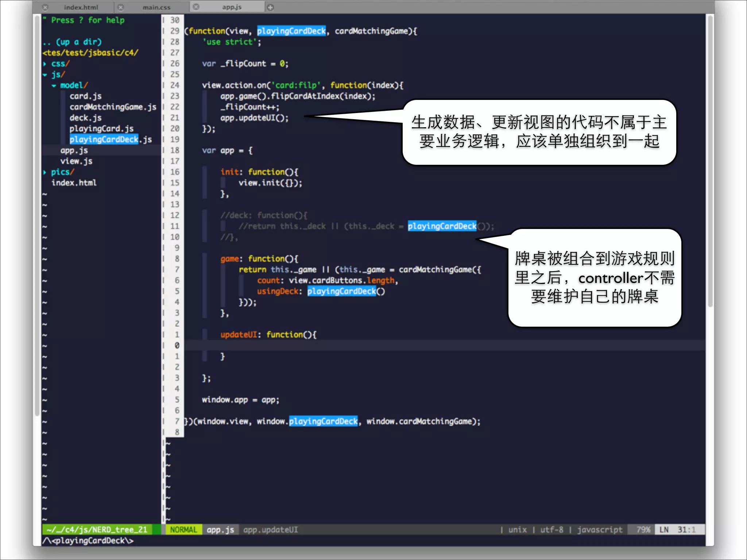
Task: Add a new tab with the plus icon
Action: pos(270,7)
